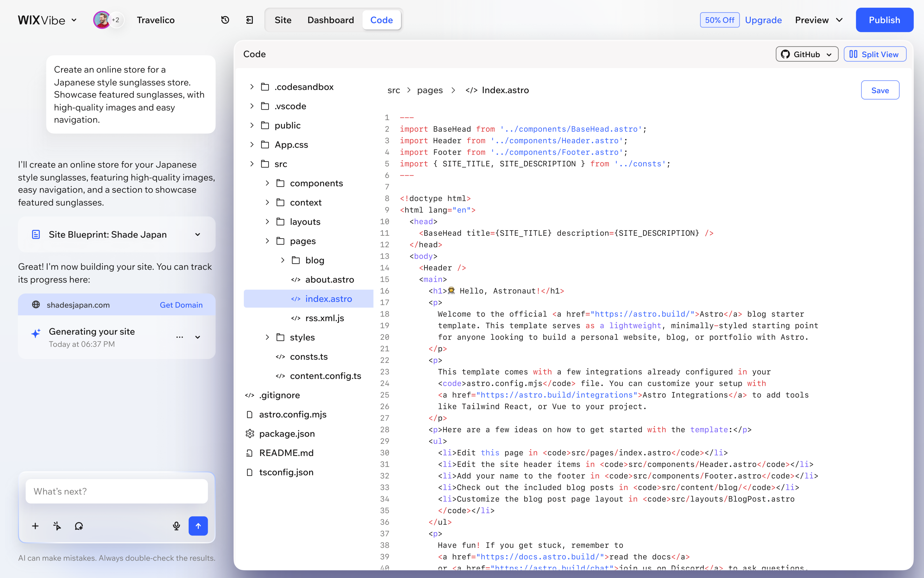Click the code icon next to consts.ts
The image size is (924, 578).
click(281, 357)
